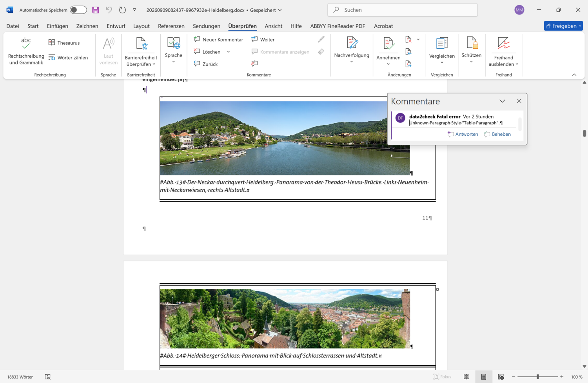
Task: Open the ABBYY FineReader PDF tab
Action: click(x=338, y=26)
